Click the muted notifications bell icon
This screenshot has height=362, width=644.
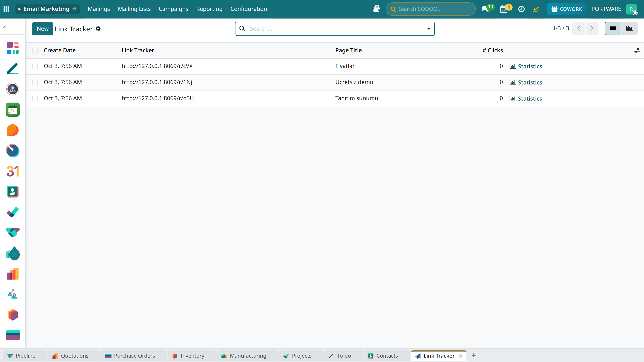(x=536, y=9)
